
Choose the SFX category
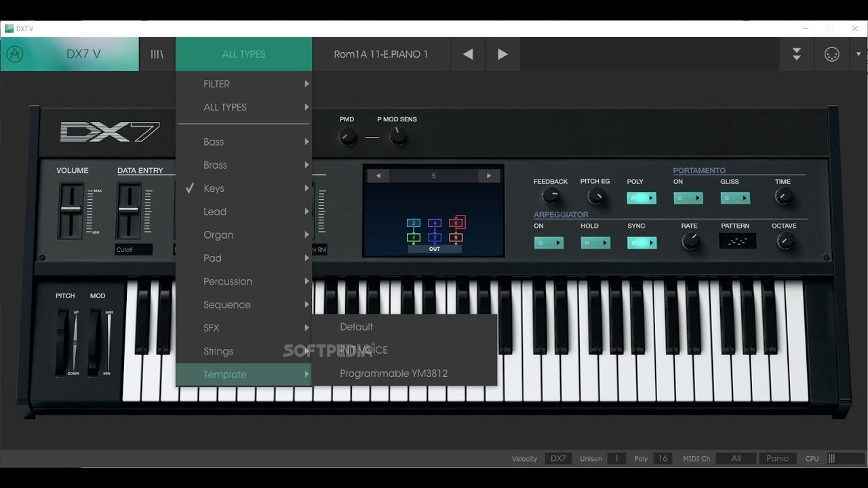tap(244, 328)
